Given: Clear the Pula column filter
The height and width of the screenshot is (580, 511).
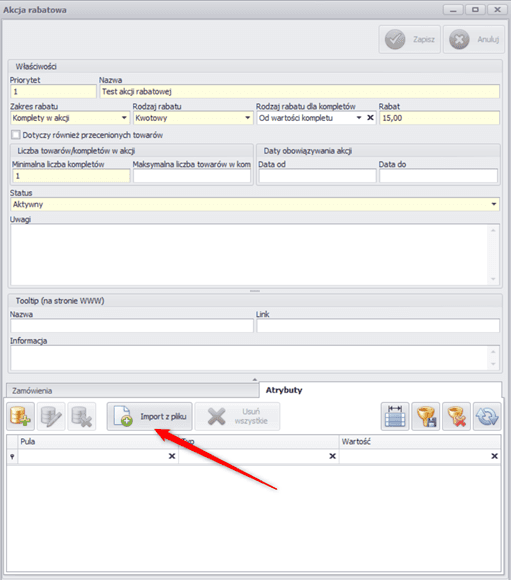Looking at the screenshot, I should tap(172, 456).
